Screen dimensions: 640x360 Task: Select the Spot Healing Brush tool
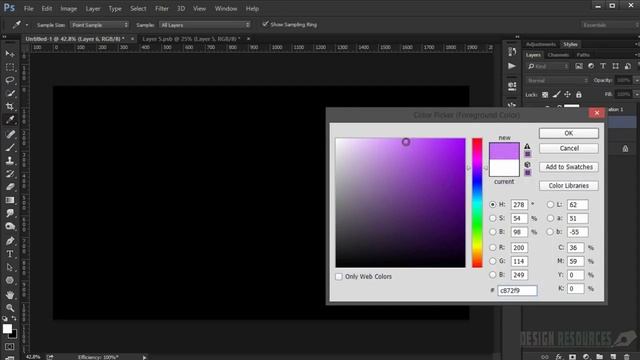[x=10, y=134]
